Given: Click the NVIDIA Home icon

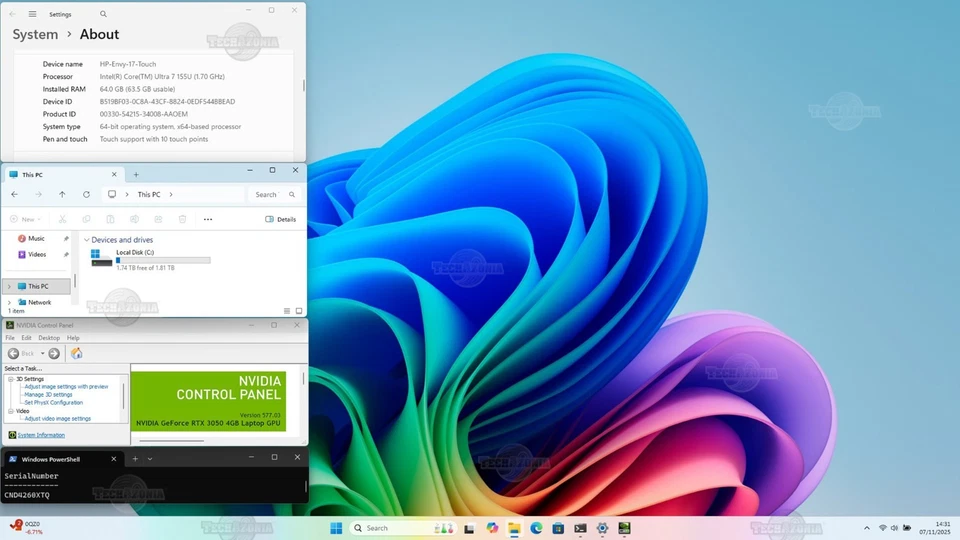Looking at the screenshot, I should 77,353.
